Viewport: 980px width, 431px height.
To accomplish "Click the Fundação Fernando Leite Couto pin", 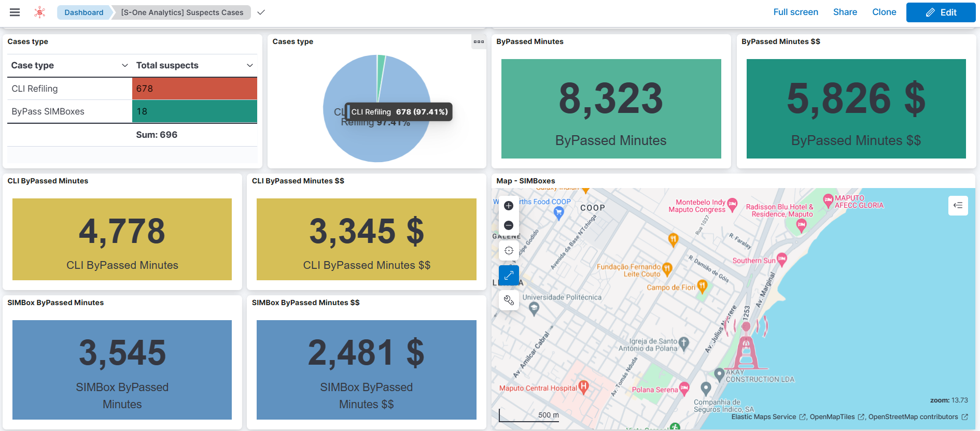I will pyautogui.click(x=667, y=269).
